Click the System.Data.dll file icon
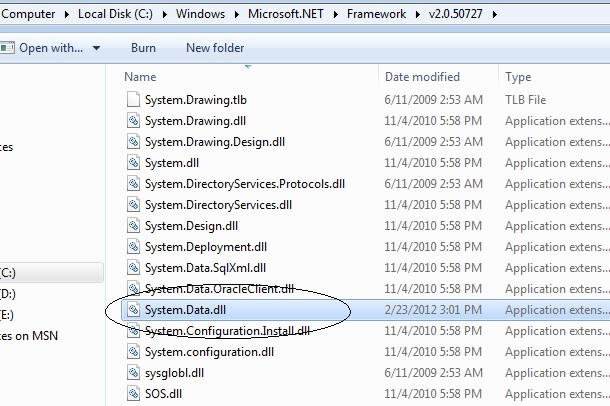This screenshot has height=406, width=610. [x=134, y=310]
